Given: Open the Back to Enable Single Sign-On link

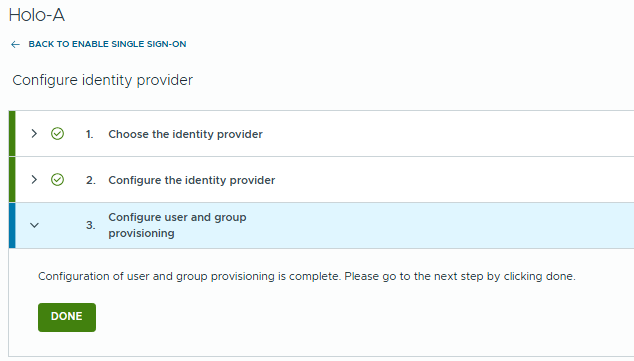Looking at the screenshot, I should (107, 44).
